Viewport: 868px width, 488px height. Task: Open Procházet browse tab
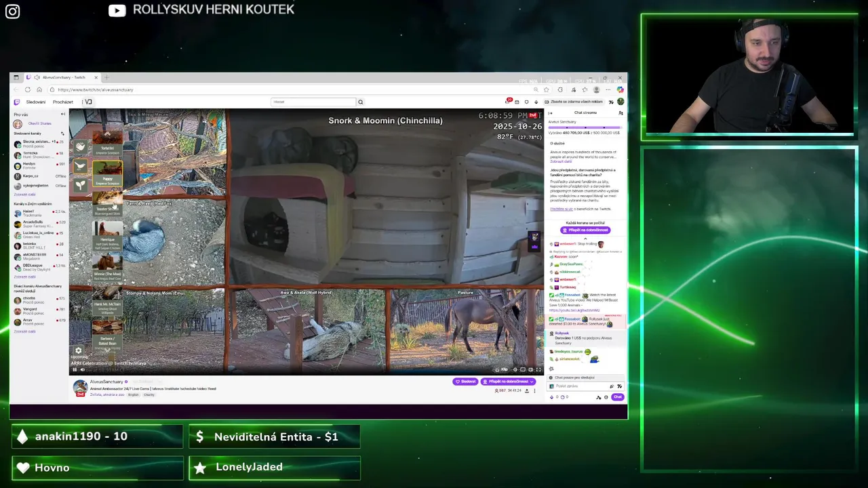pyautogui.click(x=63, y=102)
